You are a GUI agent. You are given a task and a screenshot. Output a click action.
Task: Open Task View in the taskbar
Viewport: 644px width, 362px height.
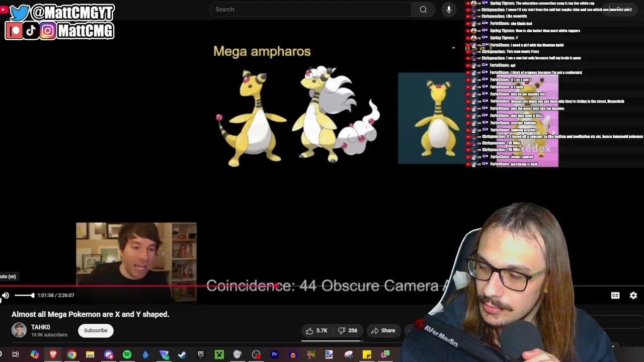pos(16,354)
